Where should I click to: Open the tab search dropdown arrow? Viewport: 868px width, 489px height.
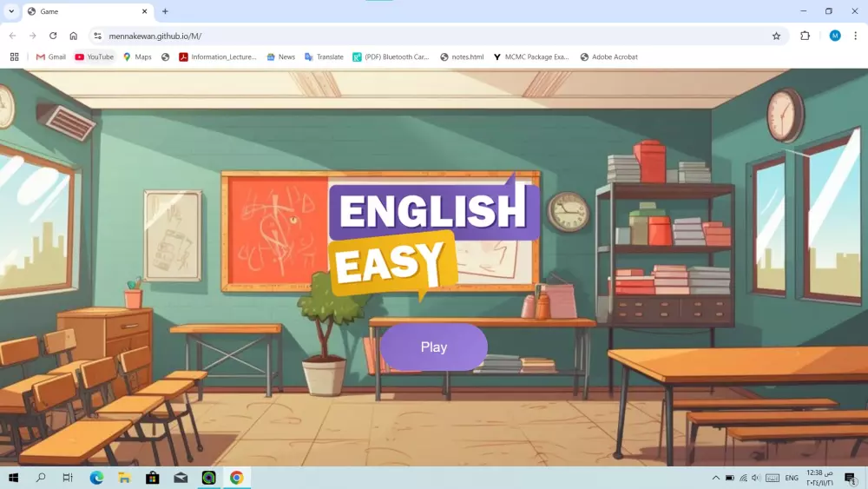[x=11, y=11]
